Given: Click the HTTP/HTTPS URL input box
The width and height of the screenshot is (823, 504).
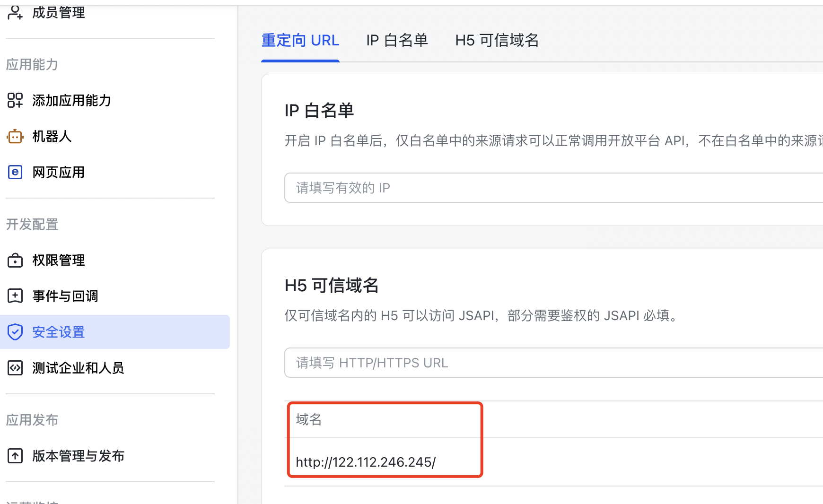Looking at the screenshot, I should [426, 363].
